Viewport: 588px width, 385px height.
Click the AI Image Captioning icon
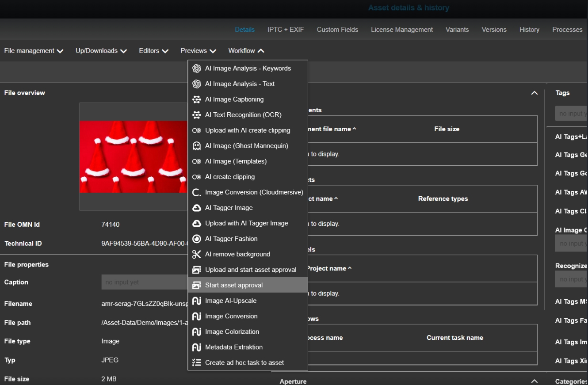(x=197, y=99)
